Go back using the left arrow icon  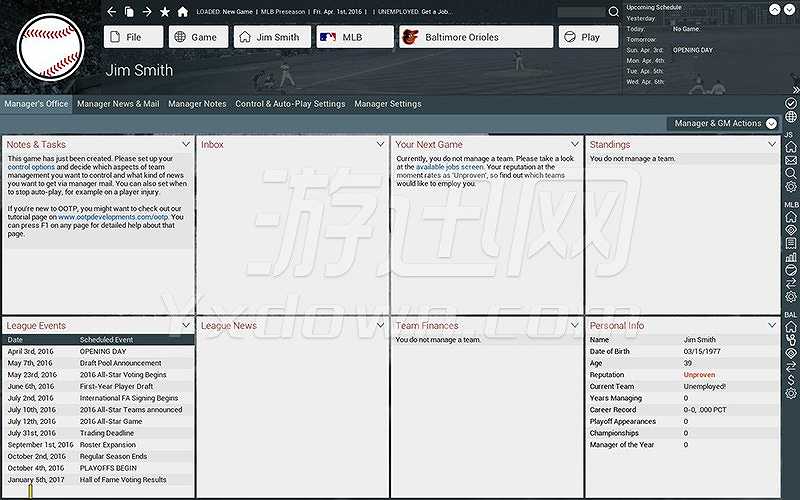tap(112, 11)
